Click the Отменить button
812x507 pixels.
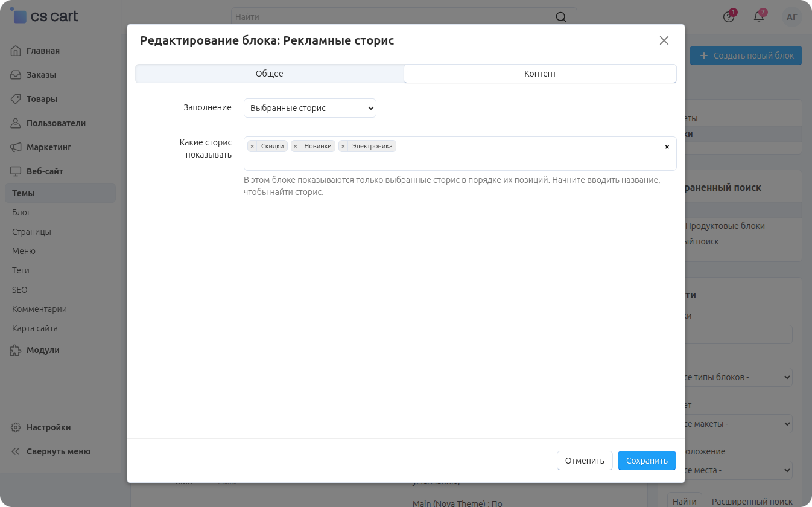585,461
